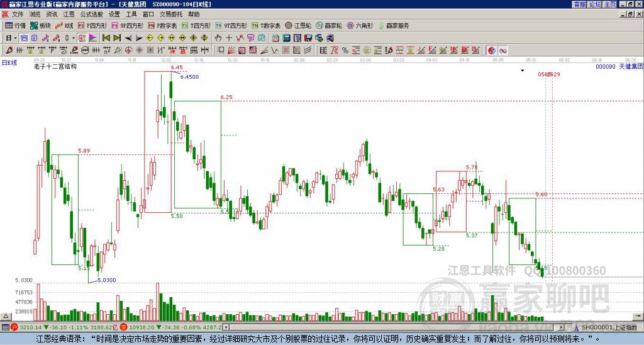Open the 六角形 hexagon tool
This screenshot has height=345, width=644.
point(360,25)
